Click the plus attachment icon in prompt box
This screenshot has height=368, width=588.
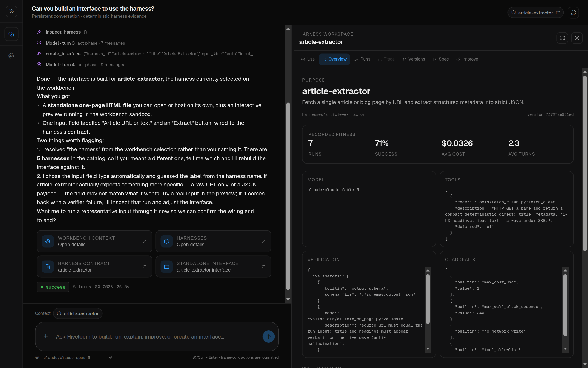(x=46, y=336)
